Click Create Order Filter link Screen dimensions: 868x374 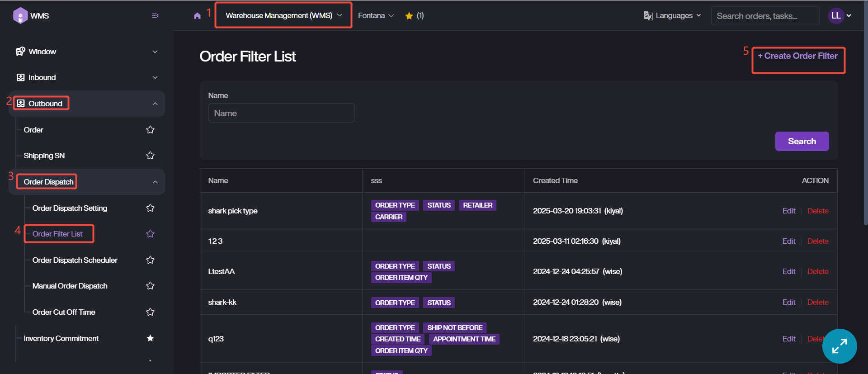click(798, 56)
